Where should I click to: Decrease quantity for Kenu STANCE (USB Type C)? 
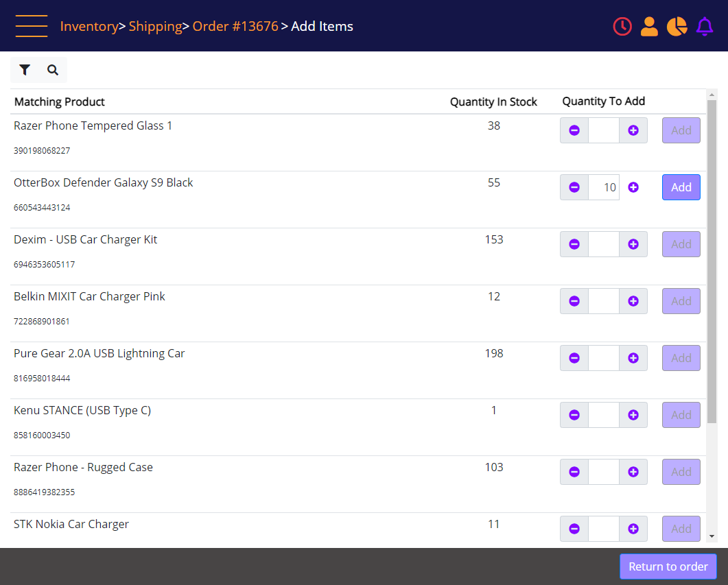574,415
